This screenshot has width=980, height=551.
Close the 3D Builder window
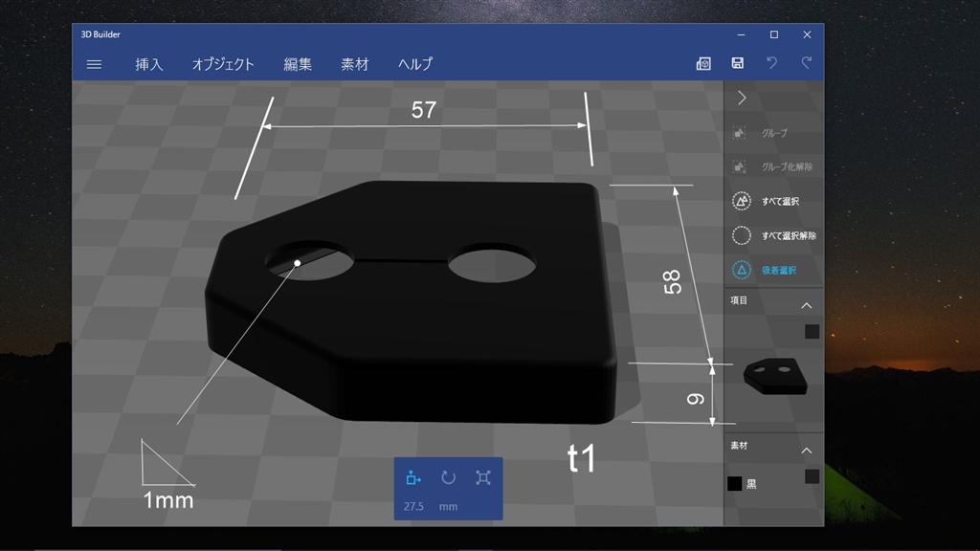807,35
